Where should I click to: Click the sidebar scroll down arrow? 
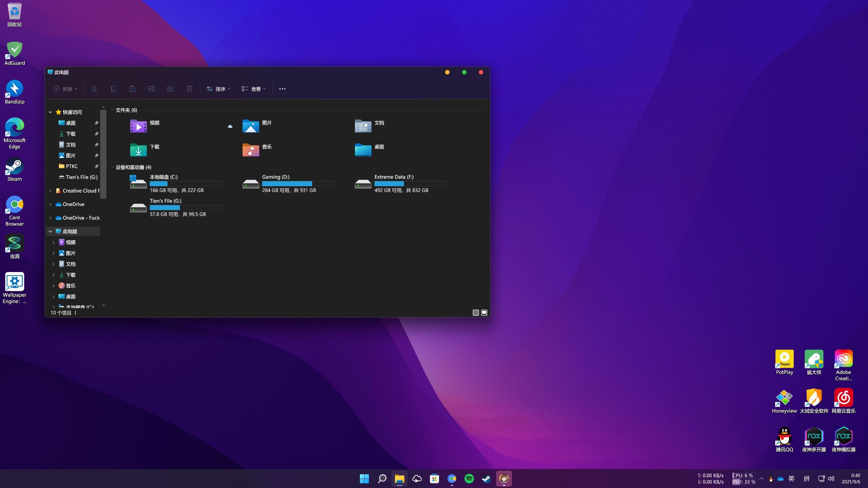pos(103,305)
